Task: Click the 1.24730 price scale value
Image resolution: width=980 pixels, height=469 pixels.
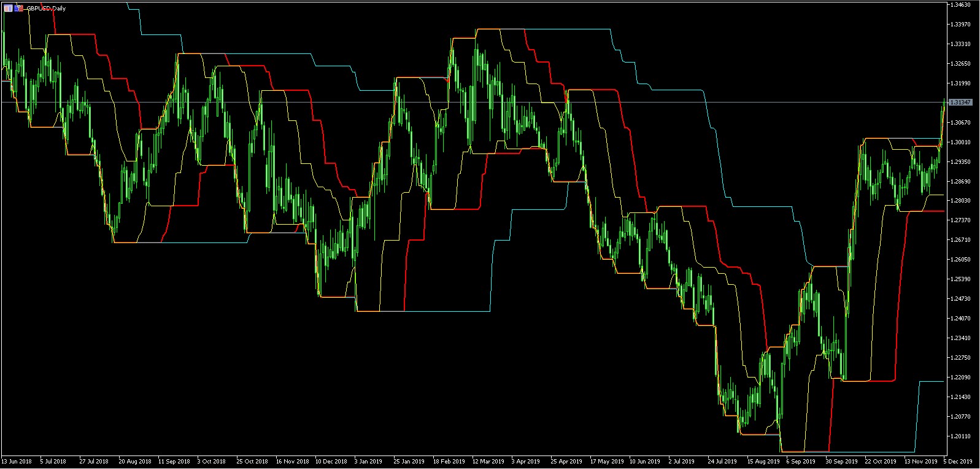Action: pos(960,299)
